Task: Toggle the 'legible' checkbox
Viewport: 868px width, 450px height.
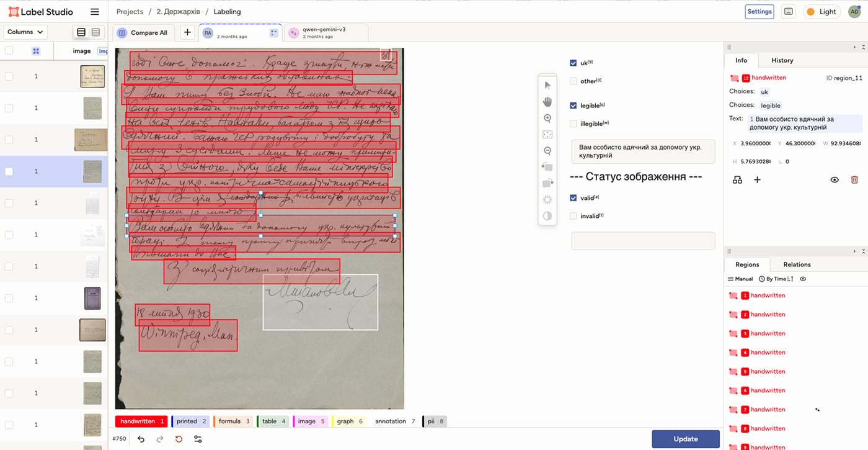Action: click(573, 106)
